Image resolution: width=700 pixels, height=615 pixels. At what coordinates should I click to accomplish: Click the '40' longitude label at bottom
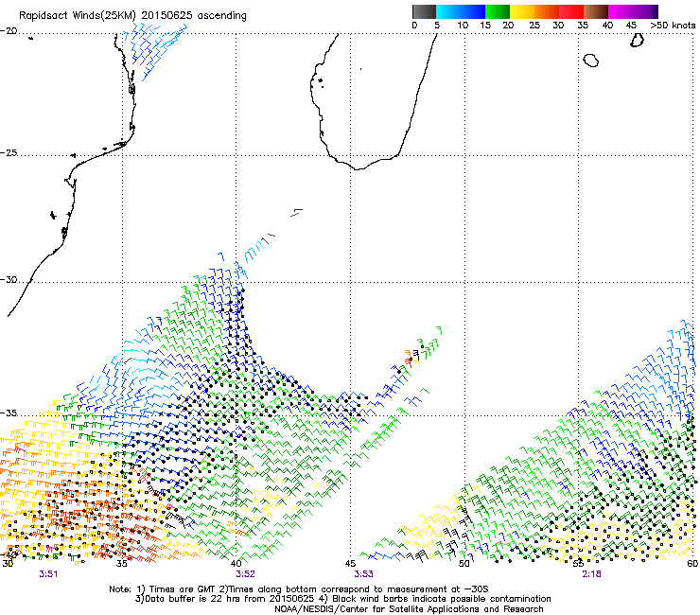tap(236, 564)
